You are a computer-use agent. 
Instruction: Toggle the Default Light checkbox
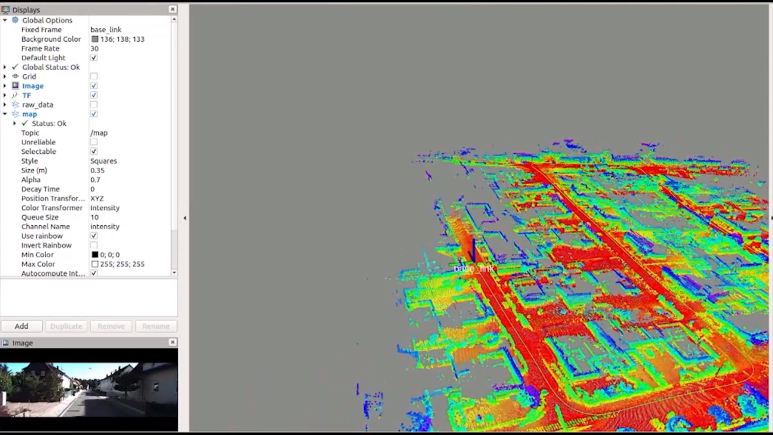click(x=94, y=58)
